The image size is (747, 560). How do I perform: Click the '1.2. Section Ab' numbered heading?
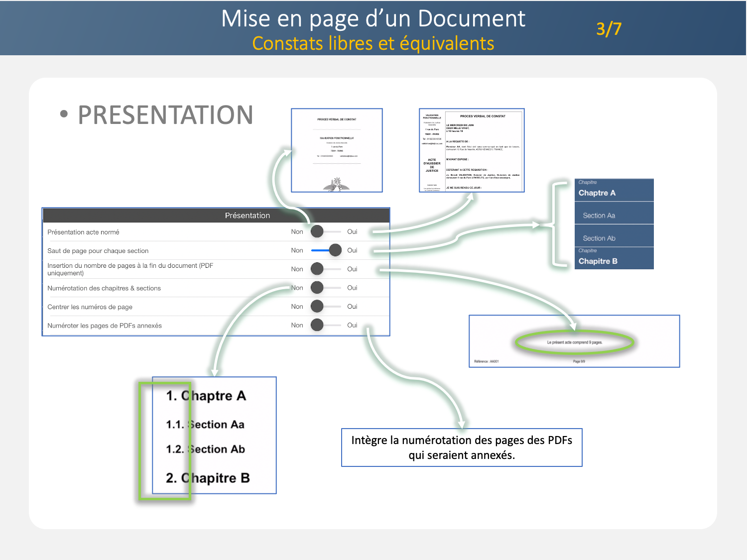[205, 449]
